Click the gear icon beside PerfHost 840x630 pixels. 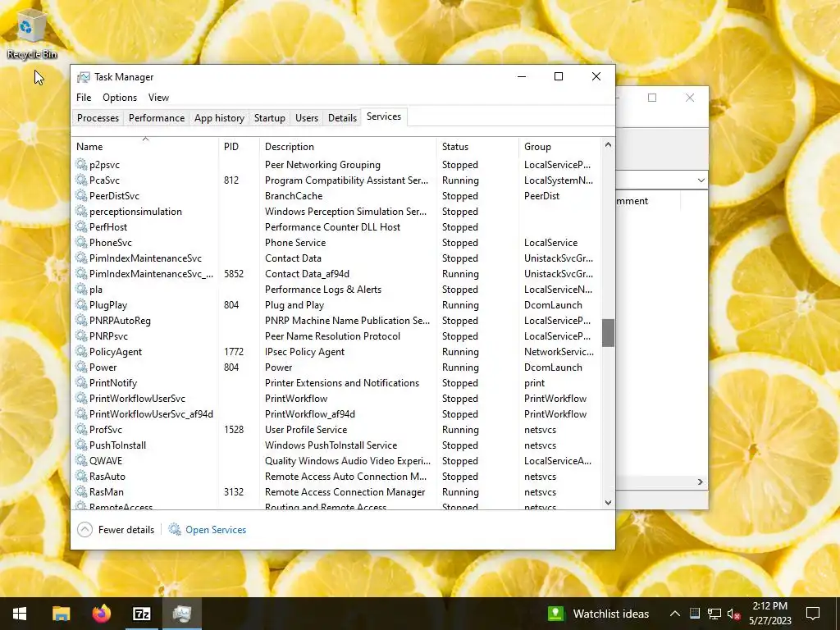(x=81, y=226)
